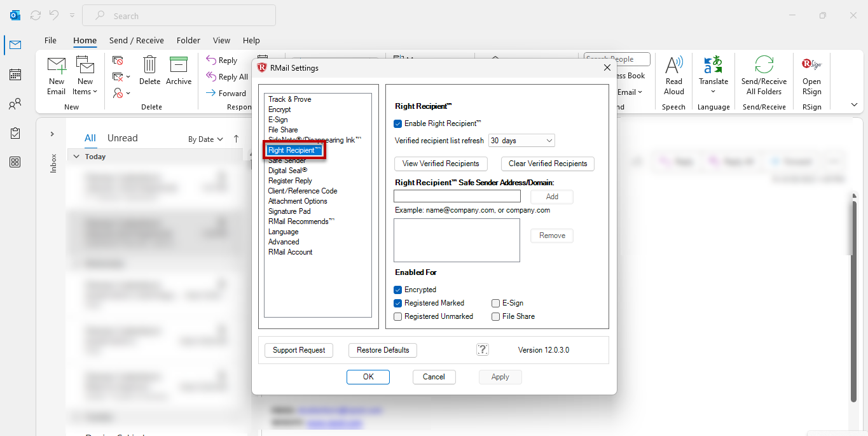Switch to the Send / Receive tab
Image resolution: width=868 pixels, height=436 pixels.
coord(137,40)
